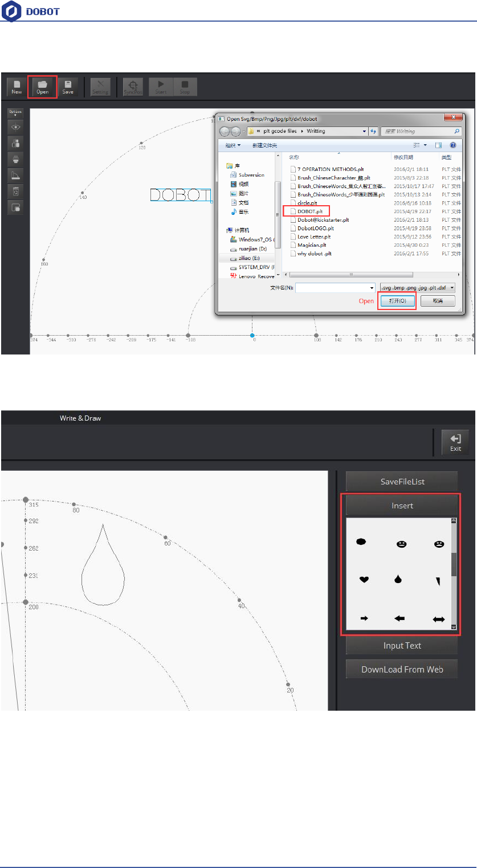Image resolution: width=477 pixels, height=868 pixels.
Task: Select the Windows7_OS drive
Action: [252, 239]
